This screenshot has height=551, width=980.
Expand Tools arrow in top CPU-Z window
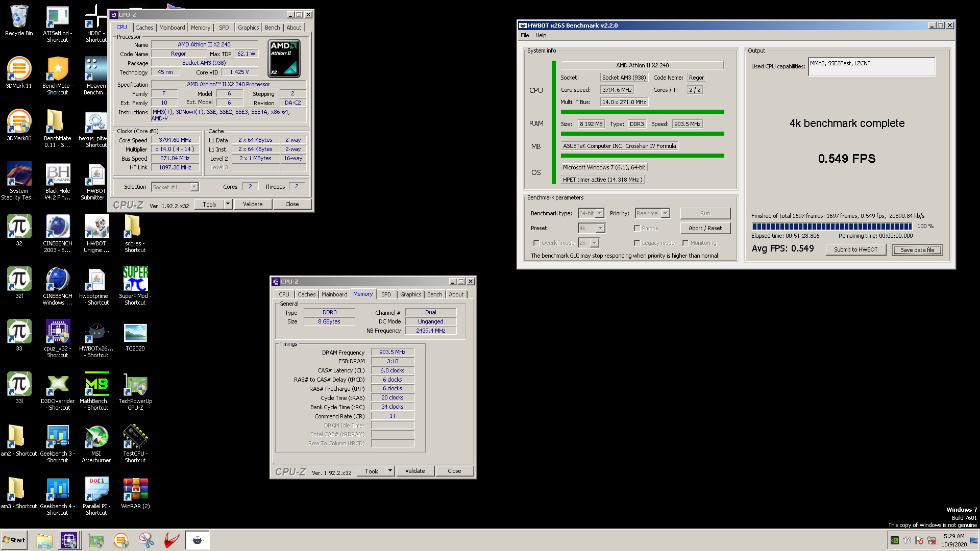(x=228, y=204)
